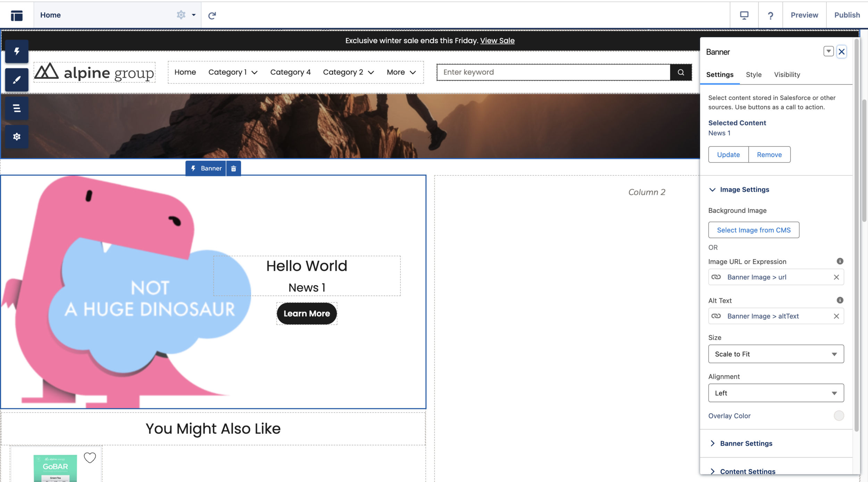This screenshot has height=482, width=868.
Task: Open the Overlay Color swatch
Action: pyautogui.click(x=838, y=416)
